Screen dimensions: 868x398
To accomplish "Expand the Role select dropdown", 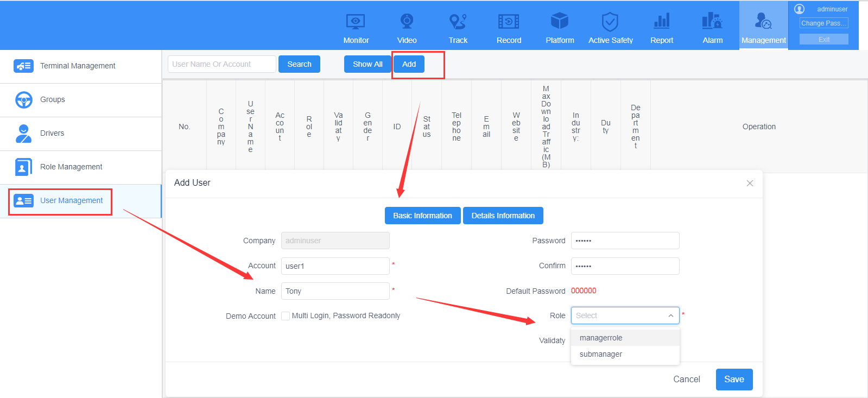I will 625,315.
